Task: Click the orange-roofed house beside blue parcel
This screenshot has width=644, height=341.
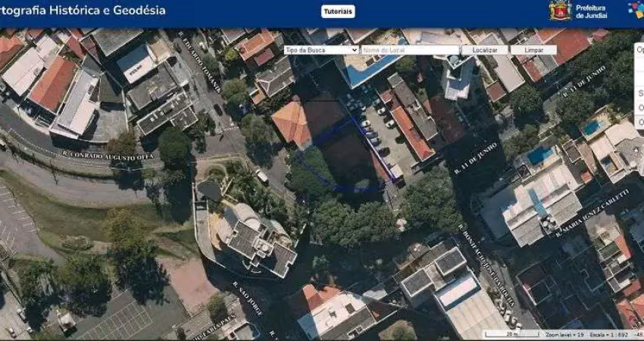Action: [292, 121]
